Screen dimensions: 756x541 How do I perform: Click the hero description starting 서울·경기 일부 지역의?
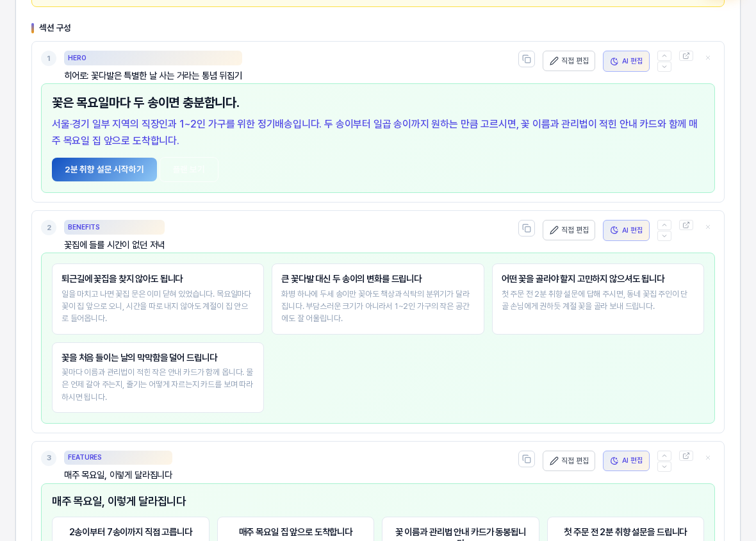(x=375, y=132)
